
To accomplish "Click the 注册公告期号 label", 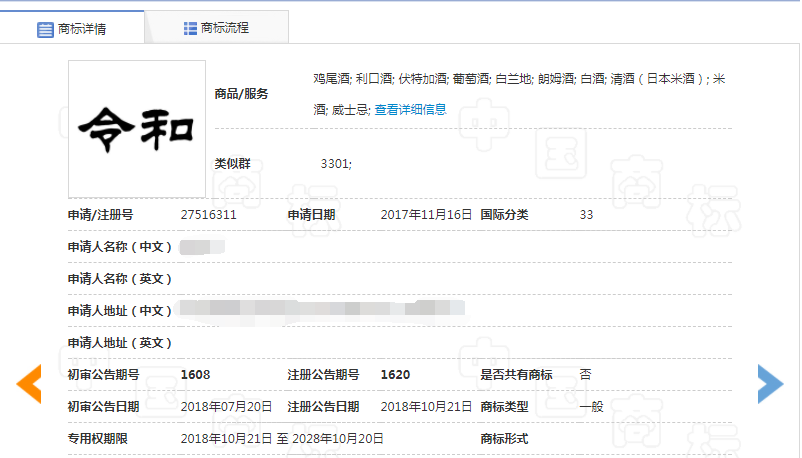I will (323, 375).
